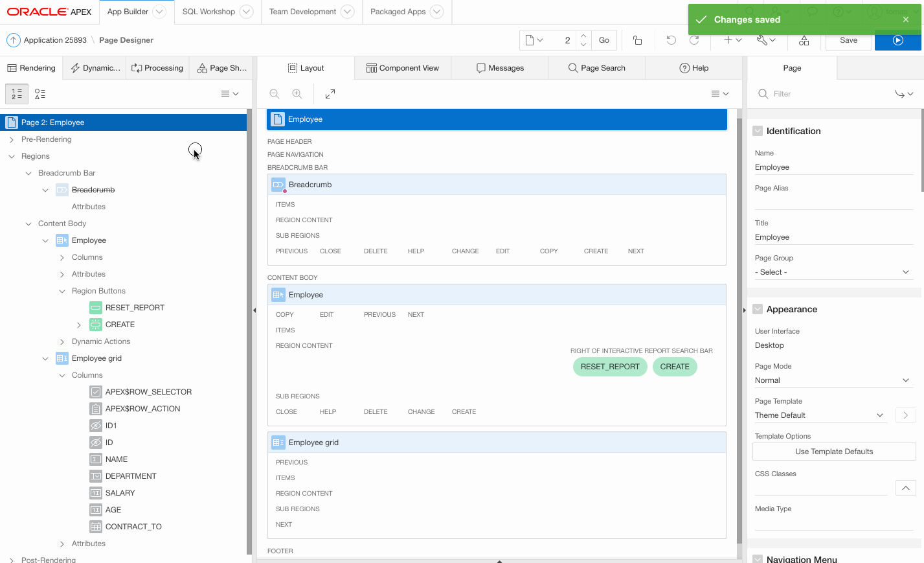Click the zoom in magnifier icon
924x563 pixels.
pos(297,94)
